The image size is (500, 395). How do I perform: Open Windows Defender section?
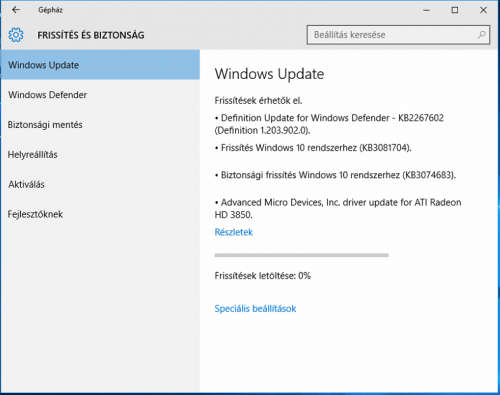pyautogui.click(x=100, y=95)
